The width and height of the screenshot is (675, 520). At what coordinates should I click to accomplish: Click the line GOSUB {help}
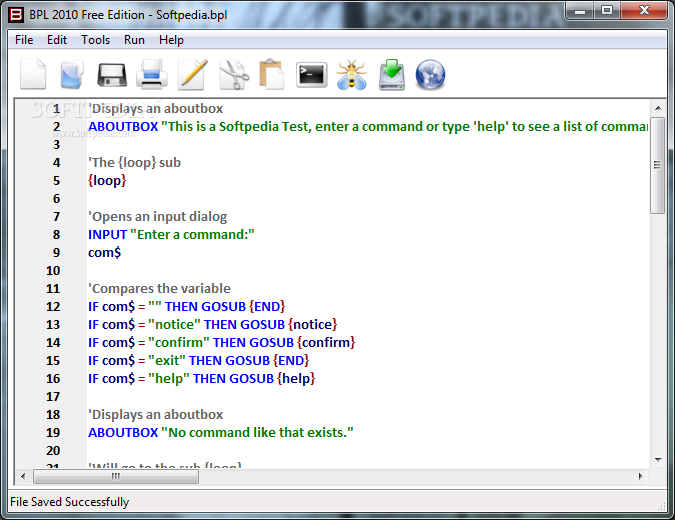201,379
